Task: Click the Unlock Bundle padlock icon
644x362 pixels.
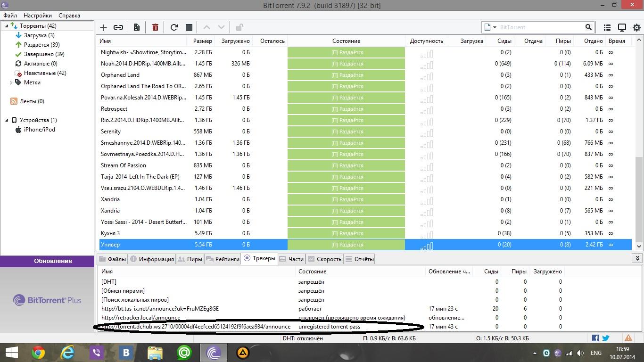Action: click(x=239, y=27)
